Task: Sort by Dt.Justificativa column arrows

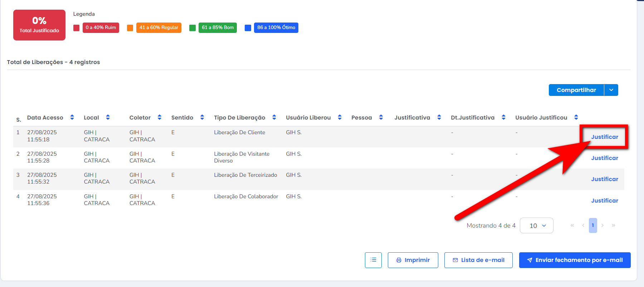Action: 503,117
